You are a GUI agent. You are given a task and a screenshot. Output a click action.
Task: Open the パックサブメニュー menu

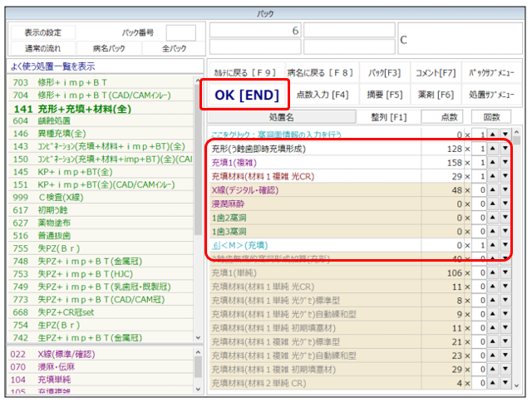point(490,72)
